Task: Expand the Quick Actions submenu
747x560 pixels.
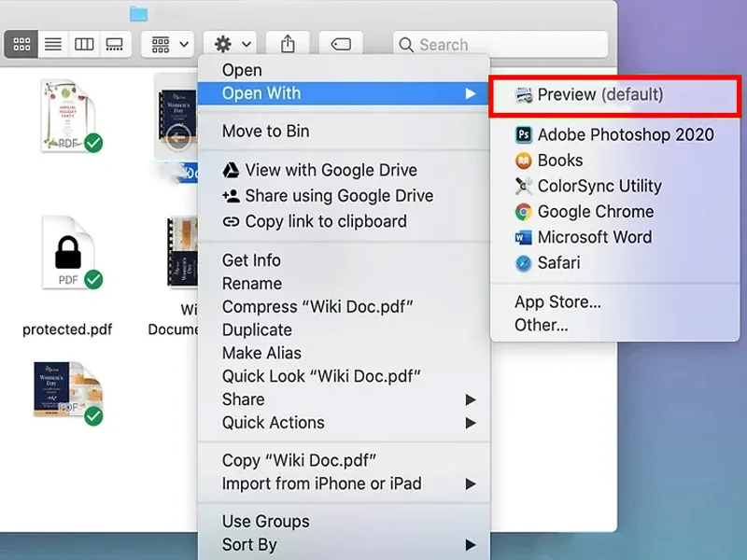Action: click(344, 423)
